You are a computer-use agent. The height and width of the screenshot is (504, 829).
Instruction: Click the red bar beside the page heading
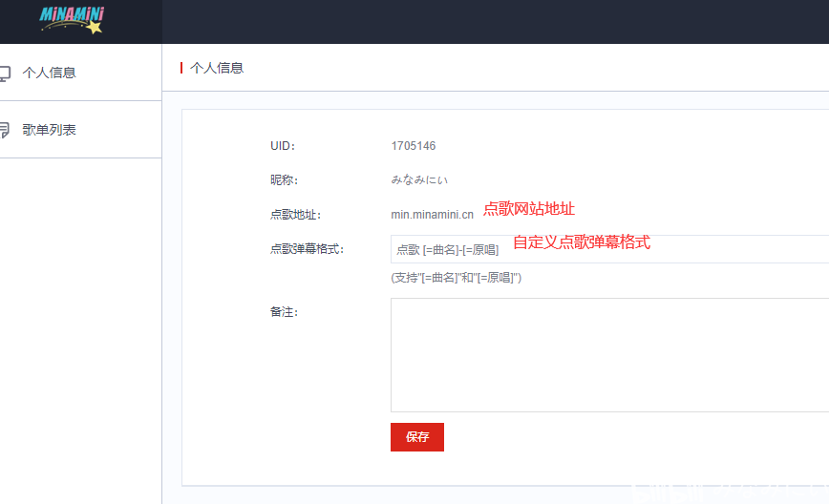(181, 68)
